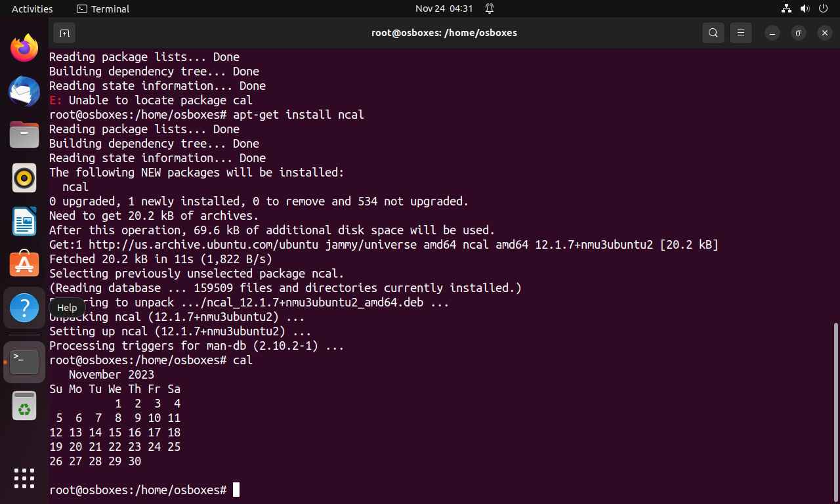Open the Help icon in dock
The image size is (840, 504).
click(24, 308)
